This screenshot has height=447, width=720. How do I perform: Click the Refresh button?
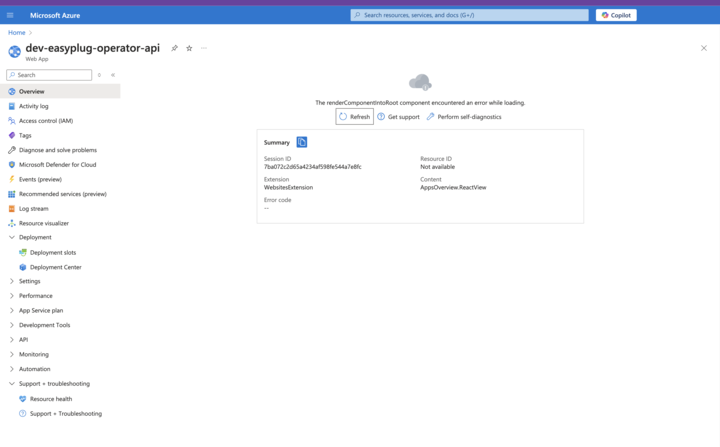click(x=354, y=117)
